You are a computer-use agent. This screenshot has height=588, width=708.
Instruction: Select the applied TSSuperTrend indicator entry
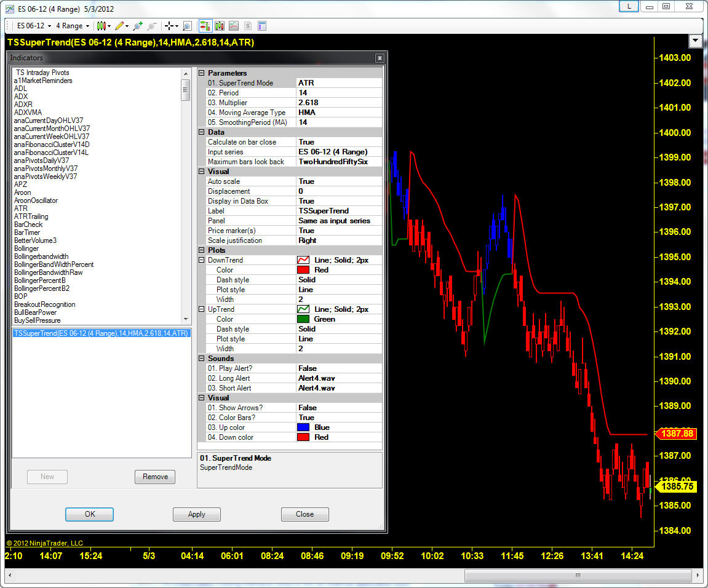[x=101, y=333]
